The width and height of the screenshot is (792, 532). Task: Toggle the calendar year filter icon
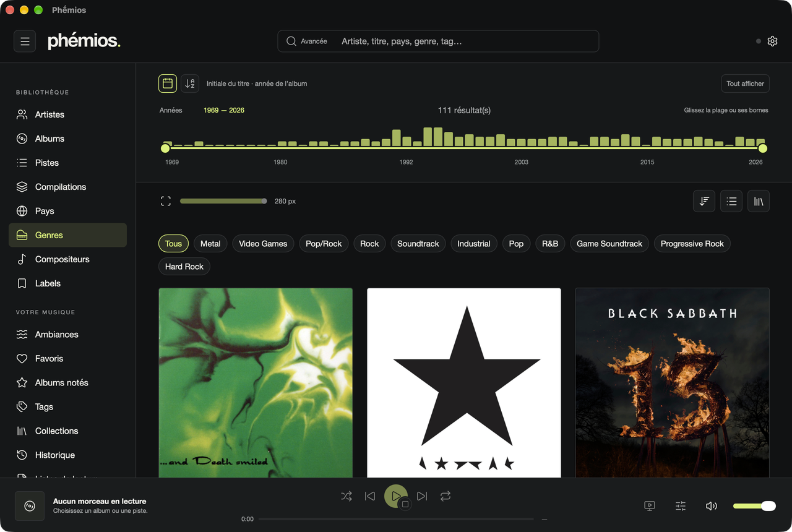click(168, 84)
